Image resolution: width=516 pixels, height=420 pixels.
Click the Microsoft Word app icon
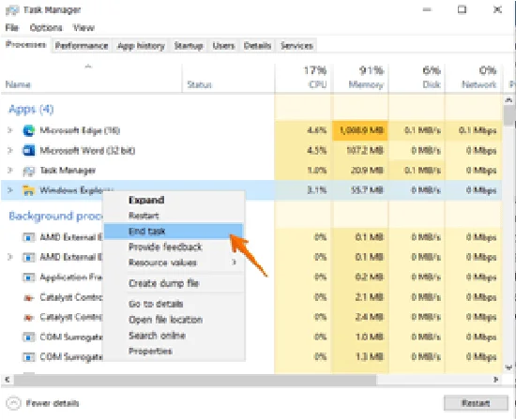coord(29,151)
